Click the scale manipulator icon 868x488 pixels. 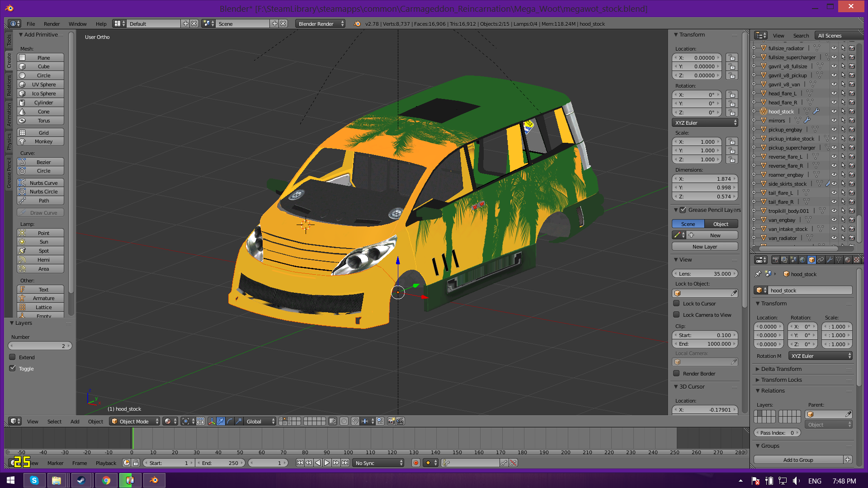point(239,421)
